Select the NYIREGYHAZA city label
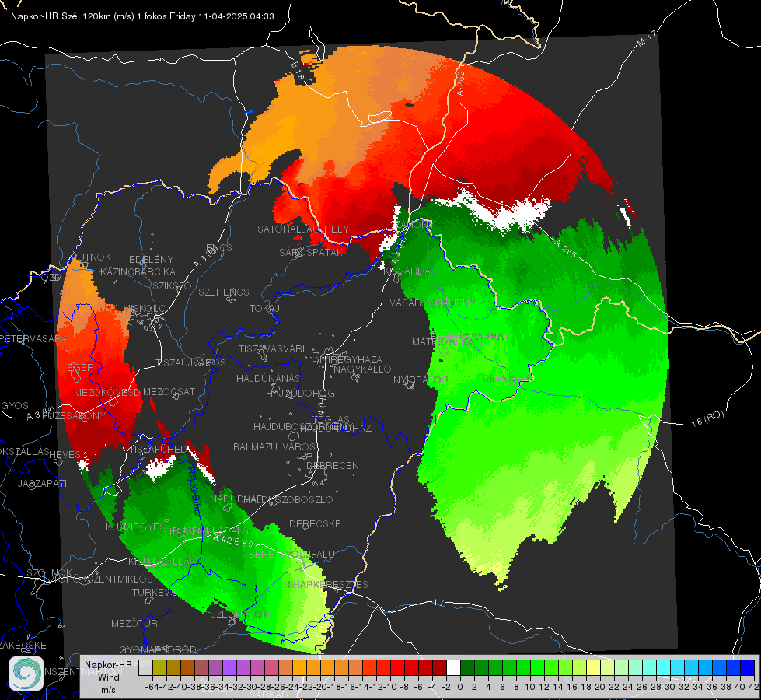Image resolution: width=761 pixels, height=700 pixels. [348, 359]
